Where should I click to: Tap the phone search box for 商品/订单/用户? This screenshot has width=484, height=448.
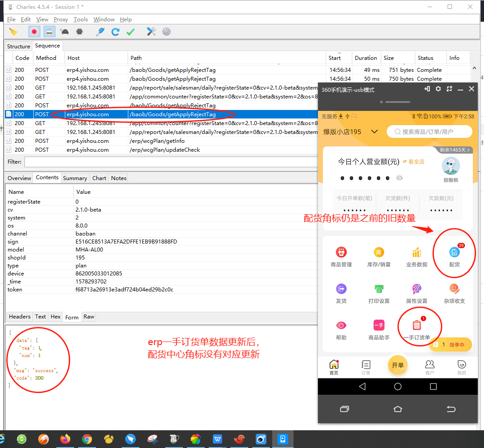click(x=429, y=132)
